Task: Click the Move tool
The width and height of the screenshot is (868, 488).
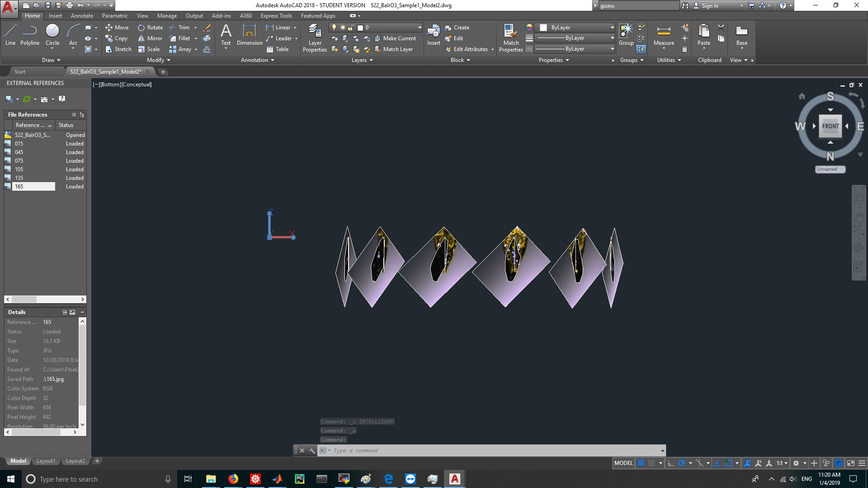Action: click(117, 28)
